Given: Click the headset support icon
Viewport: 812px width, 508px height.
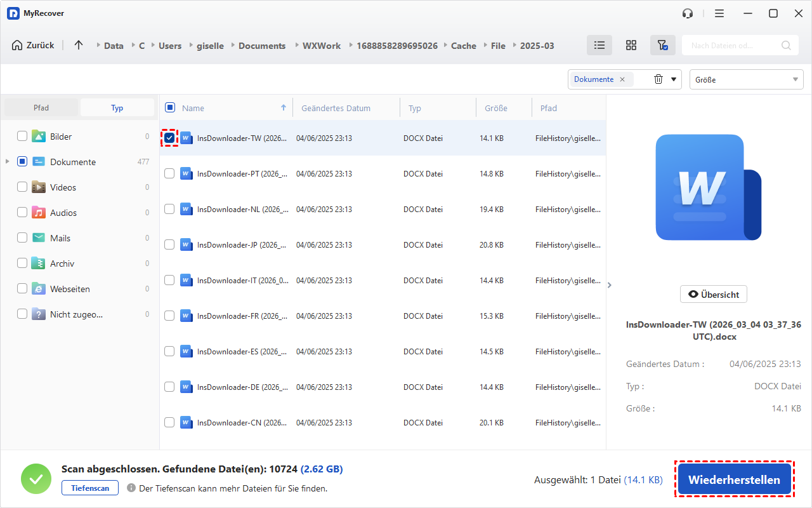Looking at the screenshot, I should (x=687, y=13).
